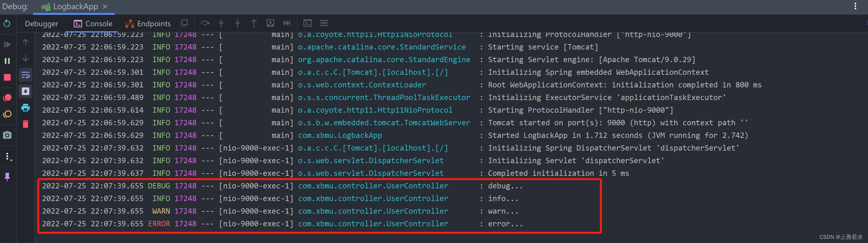This screenshot has height=243, width=868.
Task: Switch to the Console tab
Action: click(93, 24)
